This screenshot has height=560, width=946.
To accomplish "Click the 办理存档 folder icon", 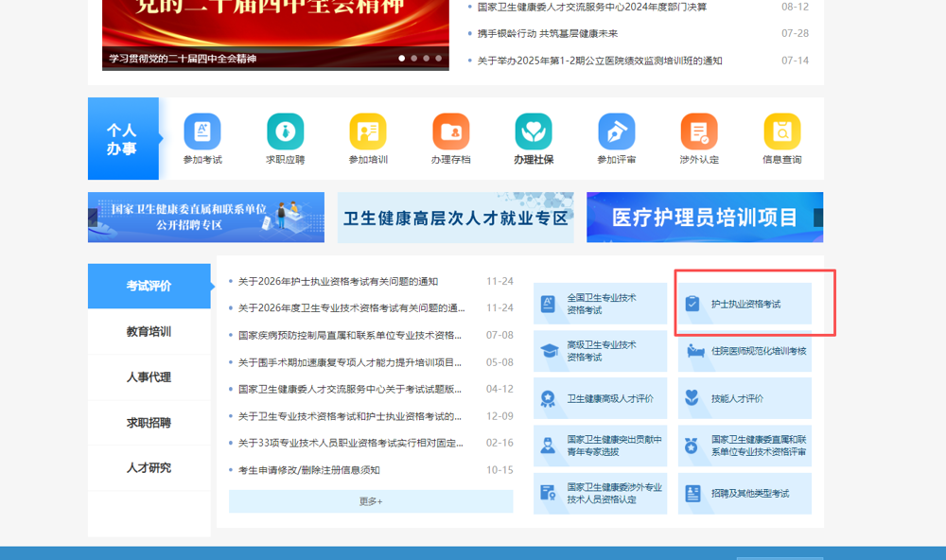I will pyautogui.click(x=450, y=131).
